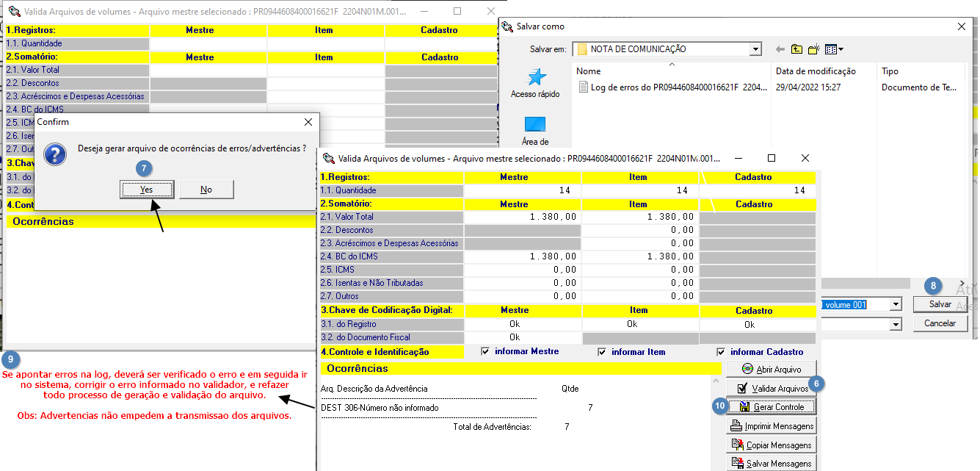Click Salvar in the Salvar como dialog
Screen dimensions: 980x471
click(x=940, y=304)
